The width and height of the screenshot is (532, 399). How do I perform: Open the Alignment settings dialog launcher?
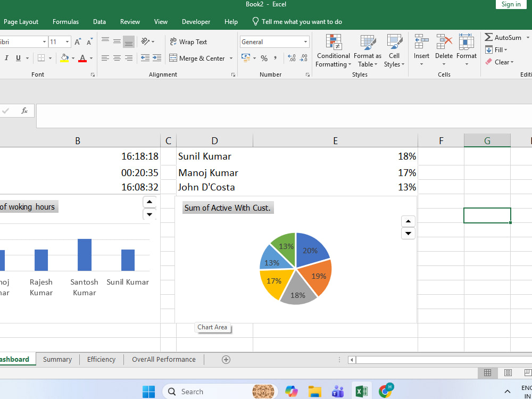click(233, 75)
